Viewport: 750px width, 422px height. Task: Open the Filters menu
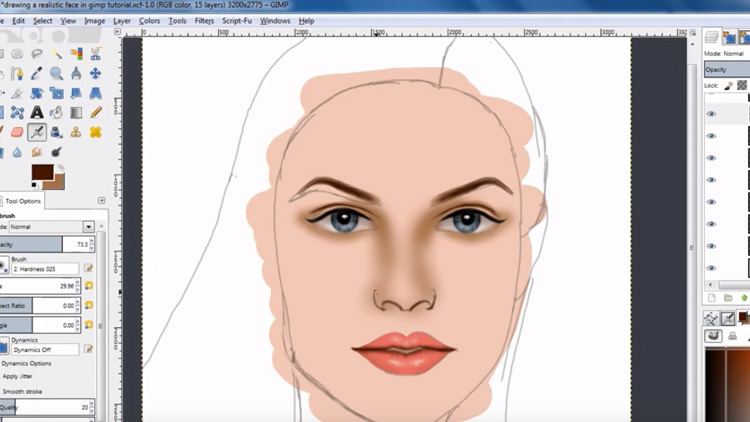coord(204,20)
